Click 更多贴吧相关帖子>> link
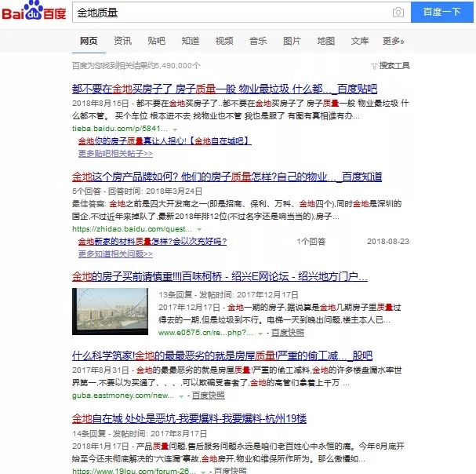 (115, 154)
